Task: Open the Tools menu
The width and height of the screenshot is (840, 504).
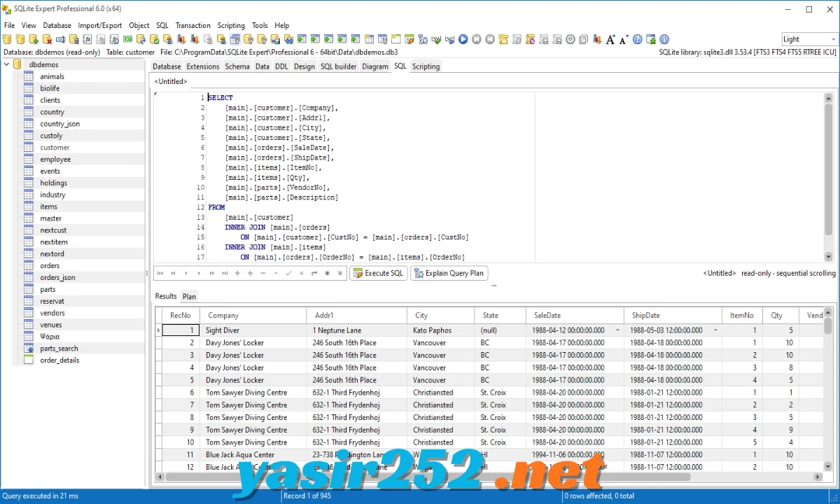Action: coord(260,25)
